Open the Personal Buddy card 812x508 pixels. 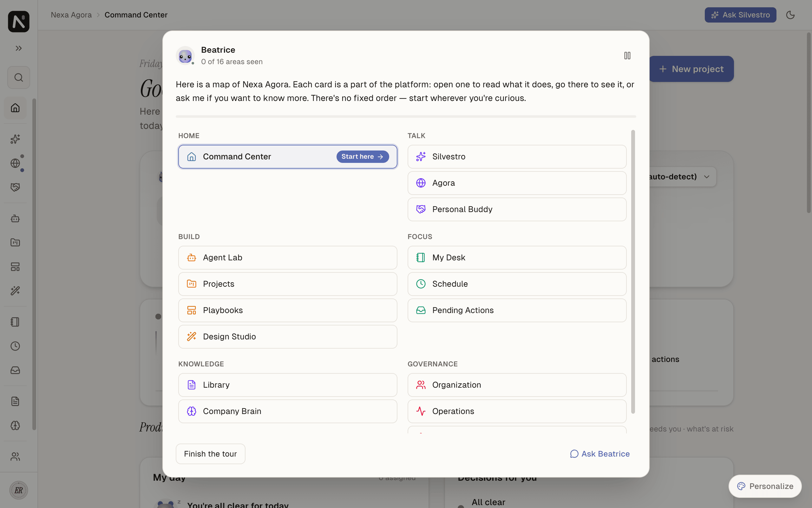pyautogui.click(x=517, y=209)
